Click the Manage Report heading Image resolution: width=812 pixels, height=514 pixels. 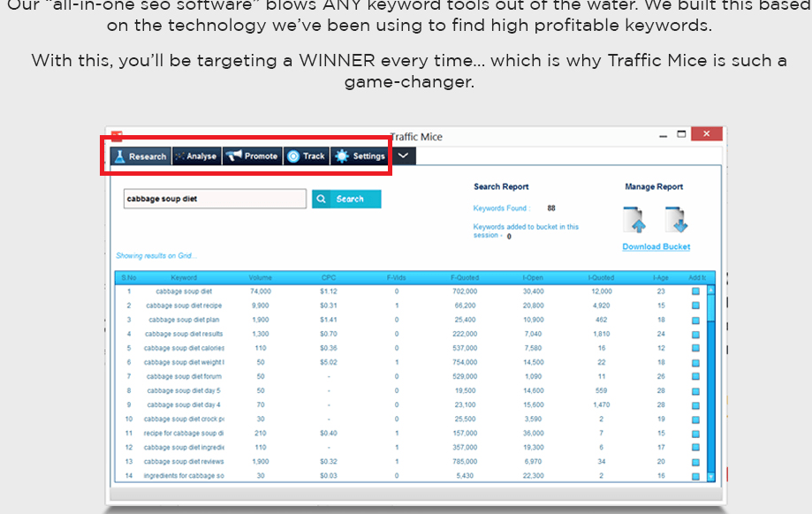[x=654, y=187]
